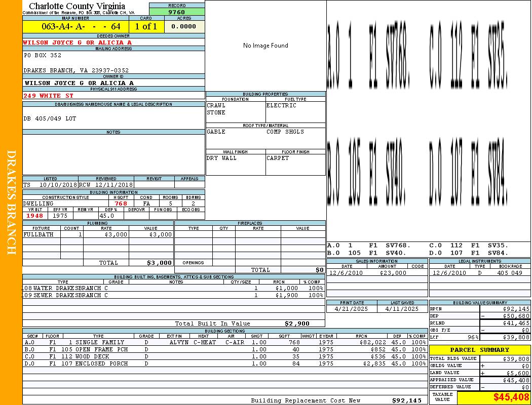Click LCF percentage 96%
Image resolution: width=532 pixels, height=405 pixels.
(x=473, y=337)
